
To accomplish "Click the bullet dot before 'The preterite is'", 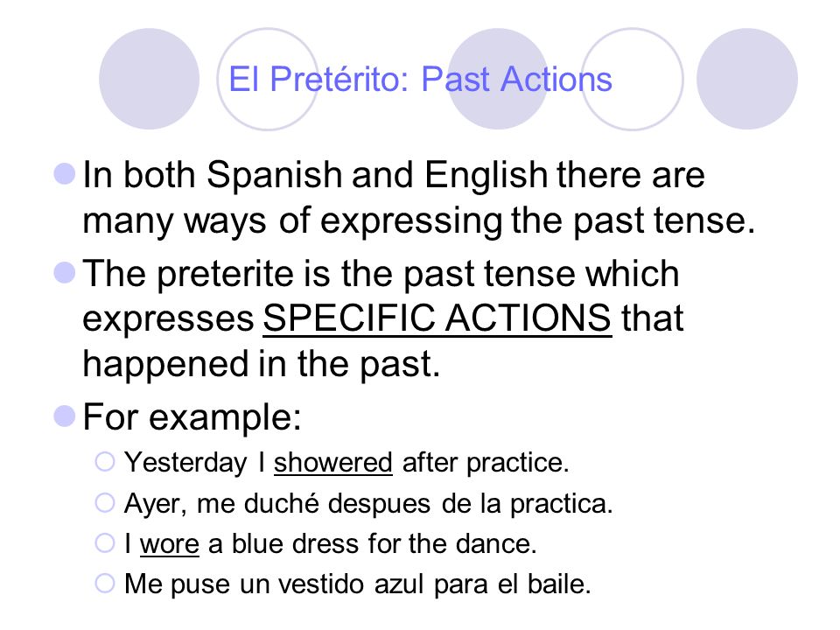I will [x=65, y=272].
